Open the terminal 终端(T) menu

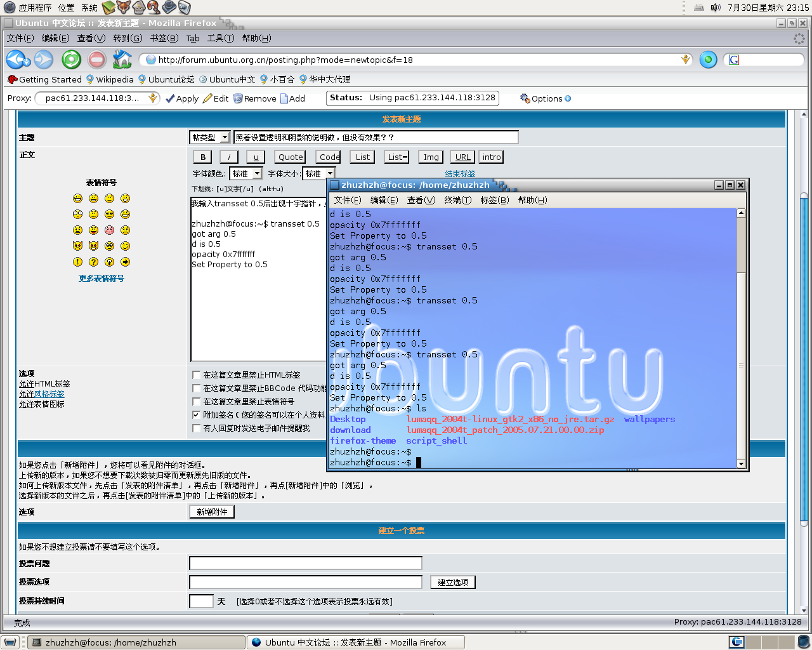(457, 200)
